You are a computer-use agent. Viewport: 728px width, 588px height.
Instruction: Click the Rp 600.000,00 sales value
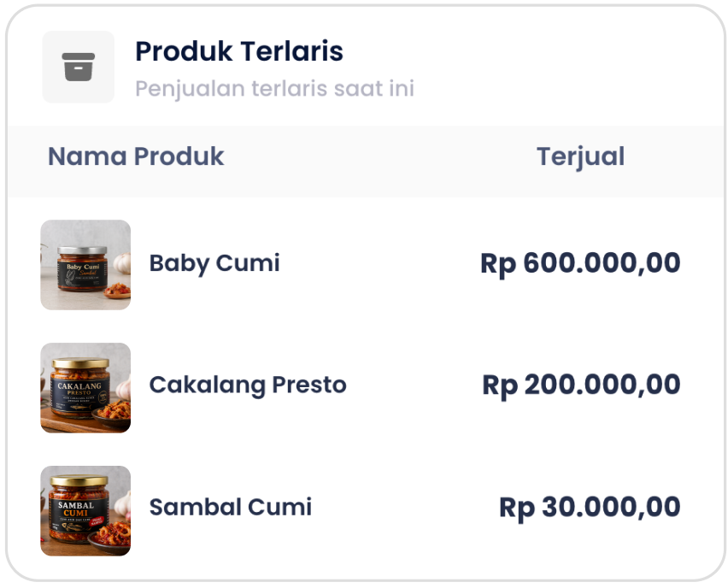[x=581, y=263]
